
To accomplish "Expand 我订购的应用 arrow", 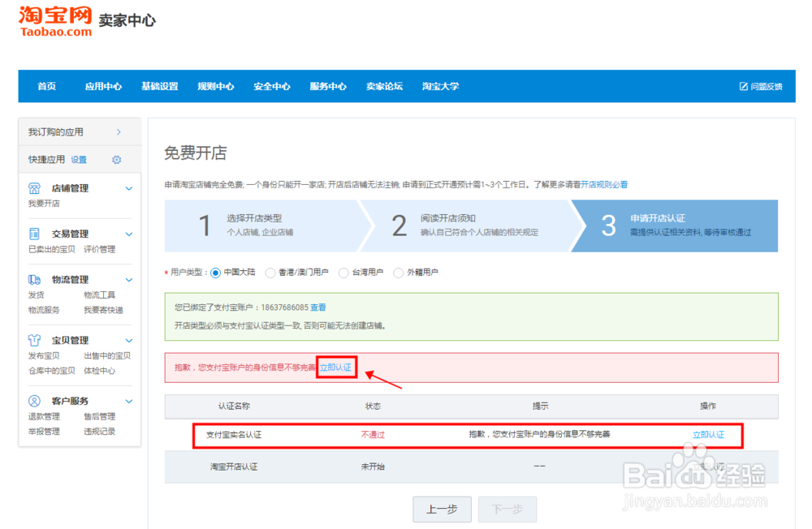I will click(x=119, y=132).
